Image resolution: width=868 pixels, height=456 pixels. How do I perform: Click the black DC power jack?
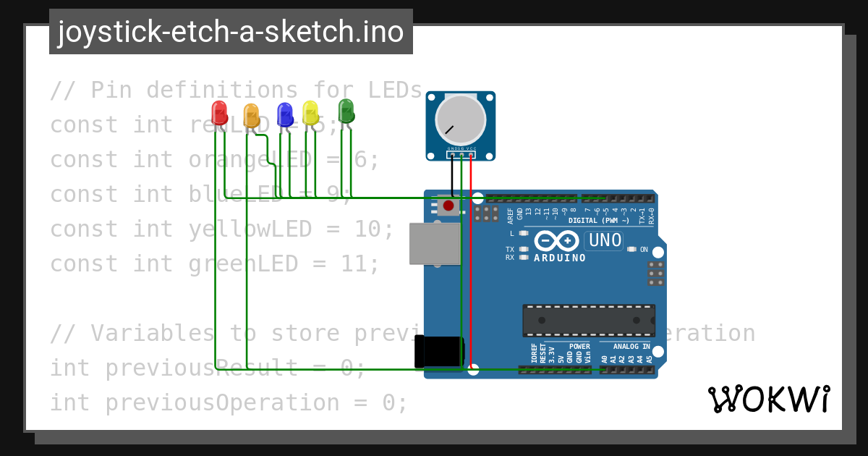(x=438, y=352)
